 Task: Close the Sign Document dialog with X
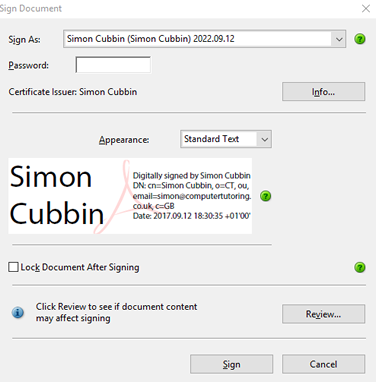[366, 8]
